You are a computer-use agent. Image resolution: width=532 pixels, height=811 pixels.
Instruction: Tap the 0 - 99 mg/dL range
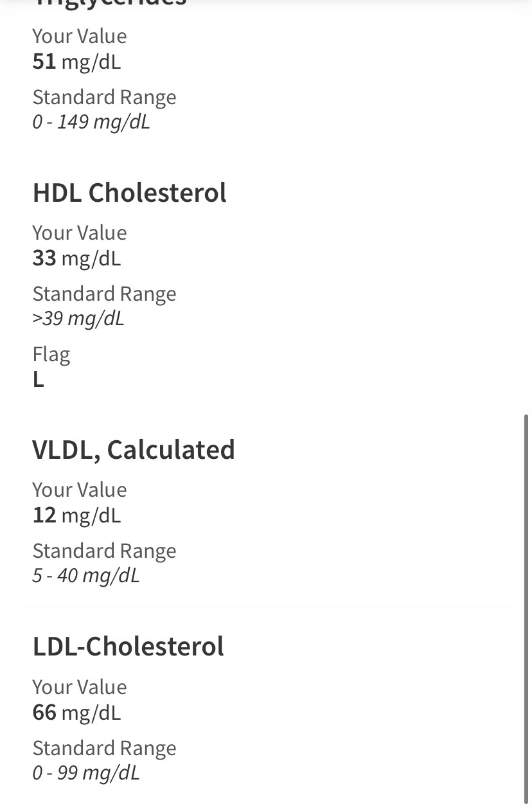85,772
